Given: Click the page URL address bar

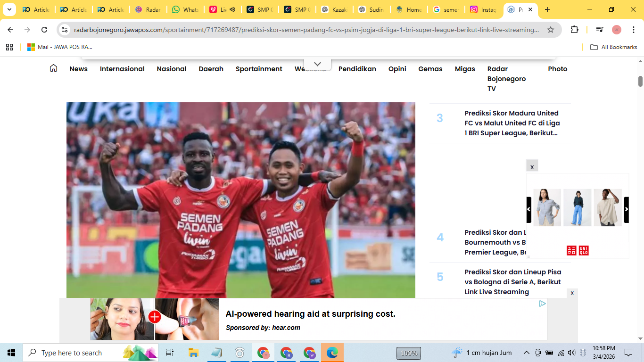Looking at the screenshot, I should click(x=306, y=30).
